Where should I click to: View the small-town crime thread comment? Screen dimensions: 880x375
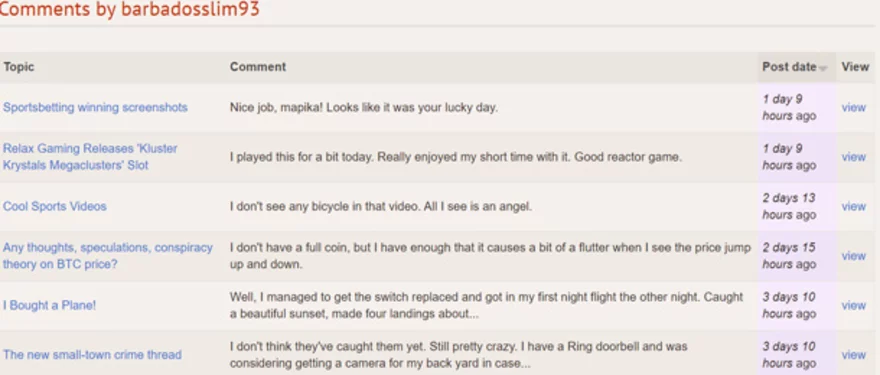[853, 355]
